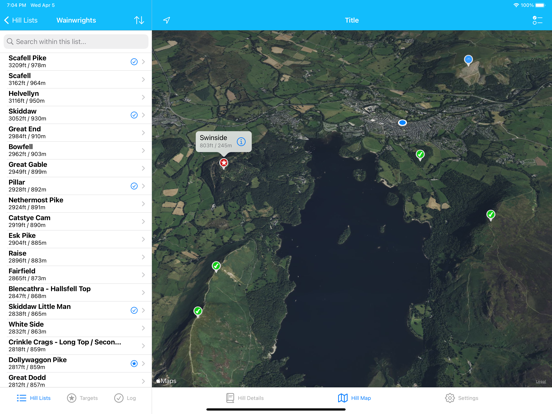
Task: Tap the Wi-Fi status icon
Action: 516,5
